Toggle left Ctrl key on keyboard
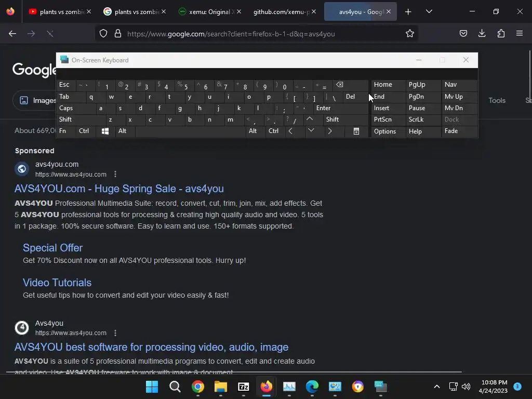 pyautogui.click(x=86, y=131)
